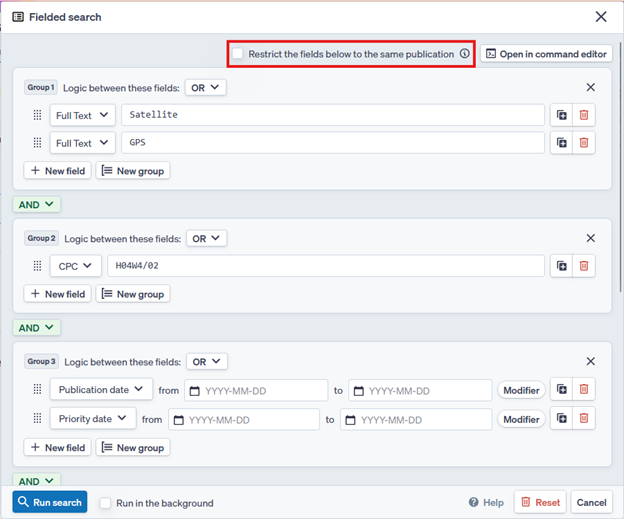This screenshot has height=519, width=624.
Task: Open Group 1 logic OR dropdown
Action: coord(205,88)
